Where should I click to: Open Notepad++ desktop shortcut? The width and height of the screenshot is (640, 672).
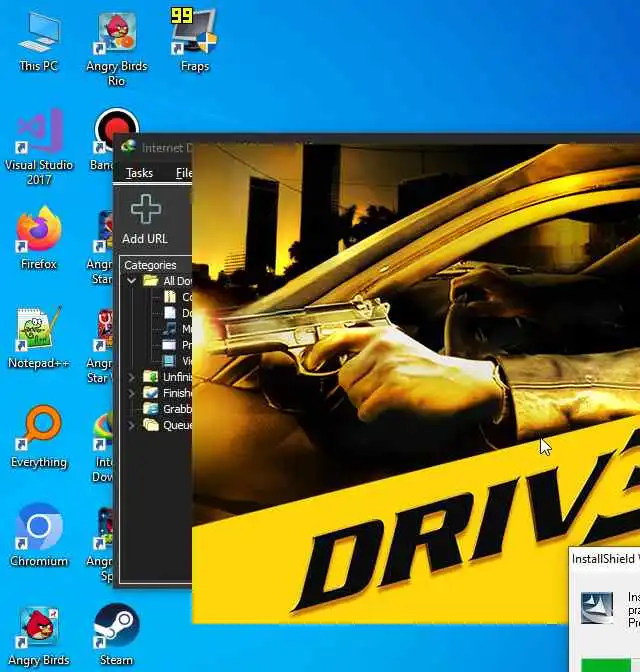click(x=39, y=338)
